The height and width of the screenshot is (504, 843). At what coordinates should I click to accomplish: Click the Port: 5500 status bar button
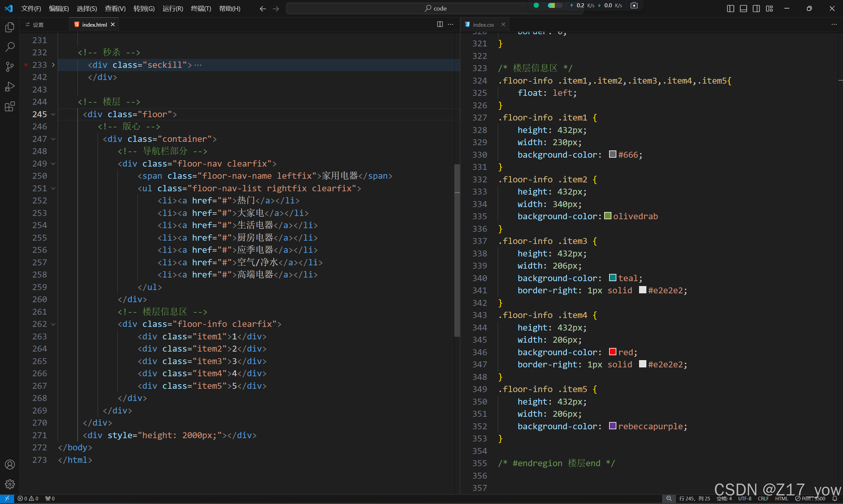(x=810, y=498)
